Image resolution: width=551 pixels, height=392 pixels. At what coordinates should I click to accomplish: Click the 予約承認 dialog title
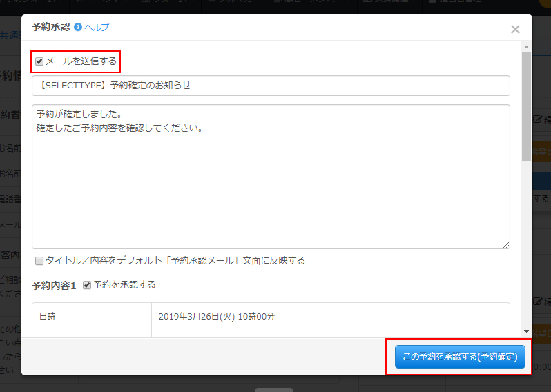click(50, 28)
